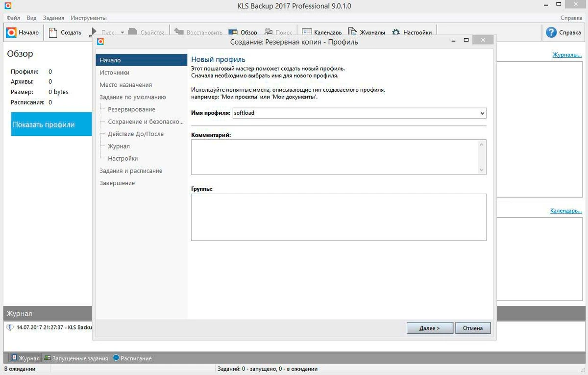Open the Вид menu
588x375 pixels.
[32, 18]
